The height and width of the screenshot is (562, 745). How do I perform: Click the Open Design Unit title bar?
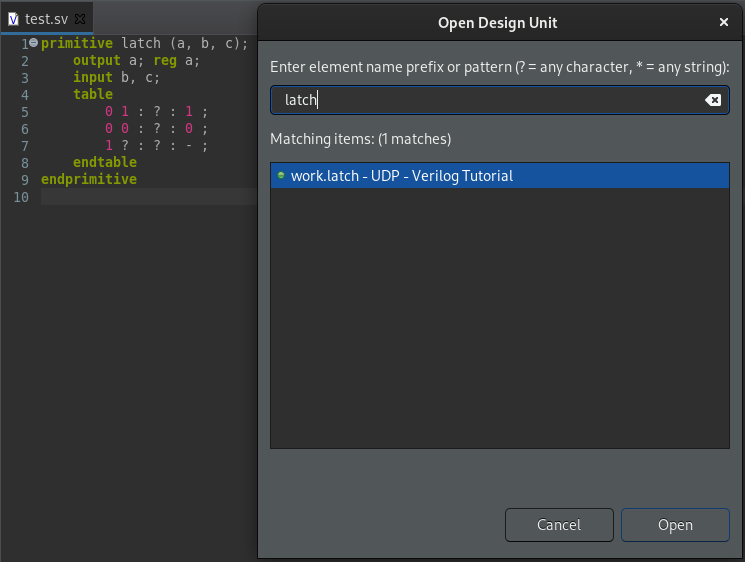coord(497,22)
